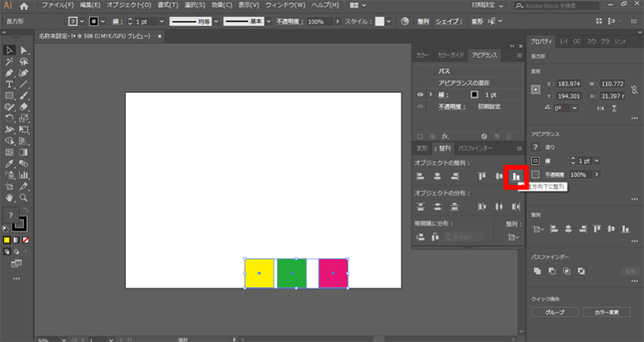Click the vertical align bottom icon
This screenshot has width=644, height=342.
(x=515, y=176)
